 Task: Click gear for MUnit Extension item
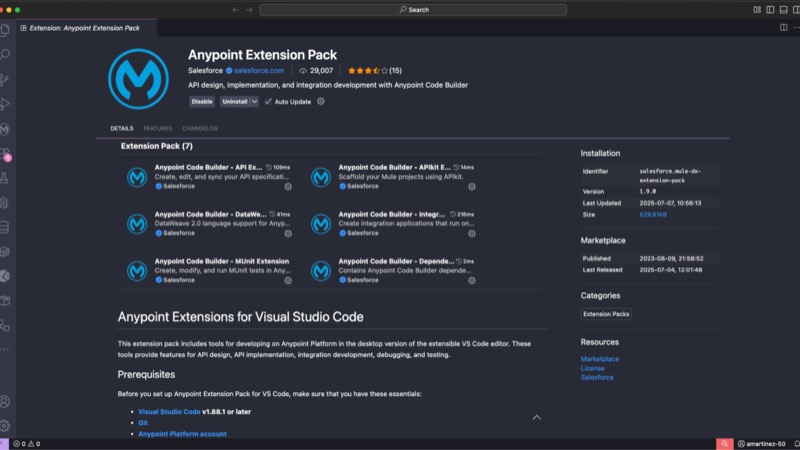pyautogui.click(x=288, y=281)
